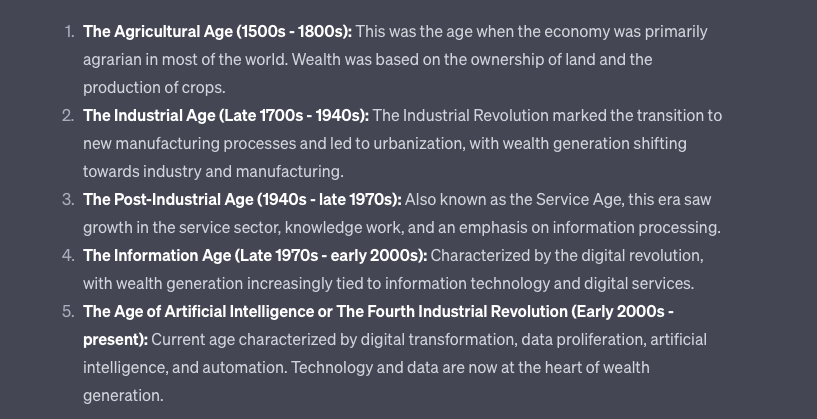Viewport: 817px width, 419px height.
Task: Click list number 4 marker
Action: pyautogui.click(x=68, y=256)
